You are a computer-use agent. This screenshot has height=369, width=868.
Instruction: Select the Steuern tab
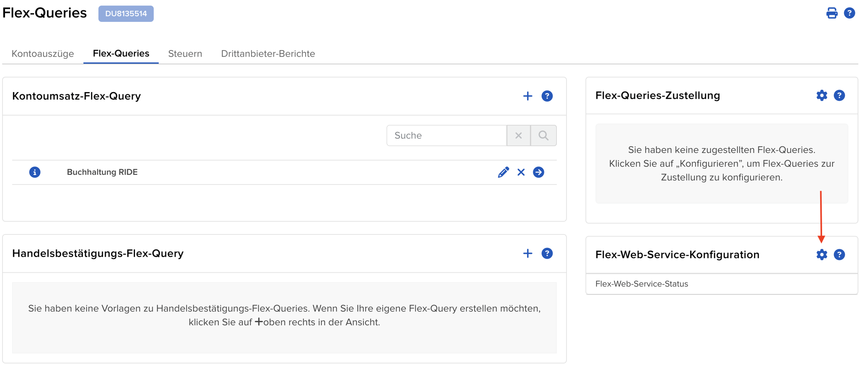coord(185,54)
